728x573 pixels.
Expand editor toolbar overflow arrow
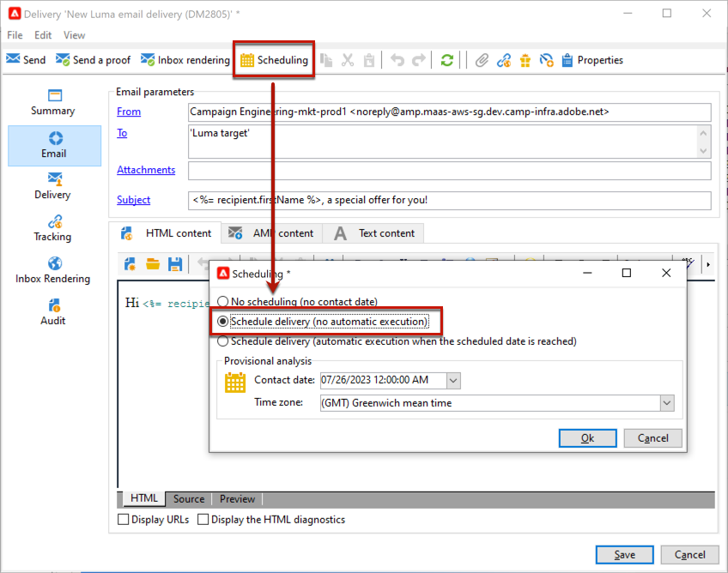(x=708, y=264)
